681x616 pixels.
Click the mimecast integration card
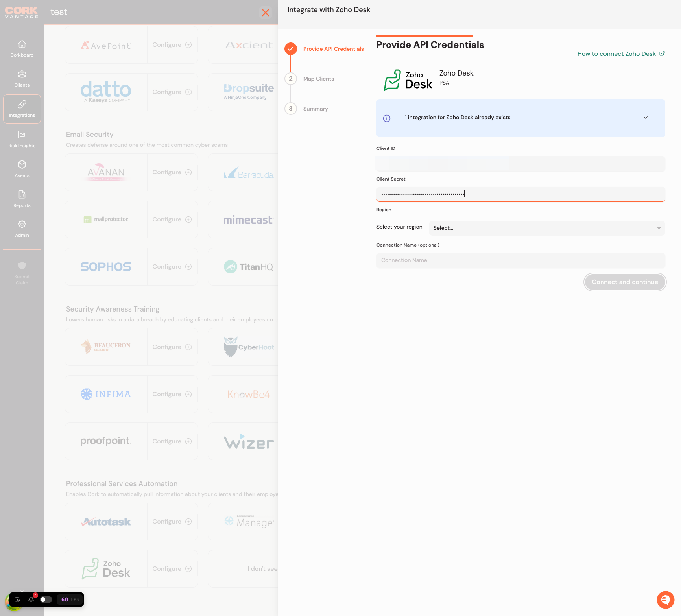(x=243, y=219)
